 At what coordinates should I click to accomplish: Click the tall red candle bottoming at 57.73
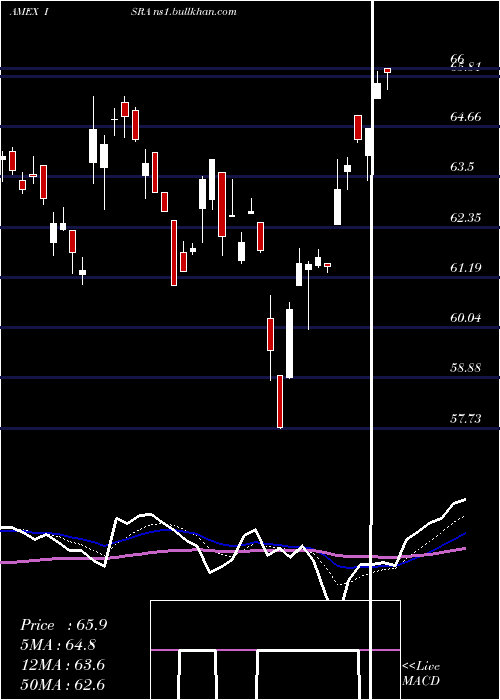[x=280, y=402]
